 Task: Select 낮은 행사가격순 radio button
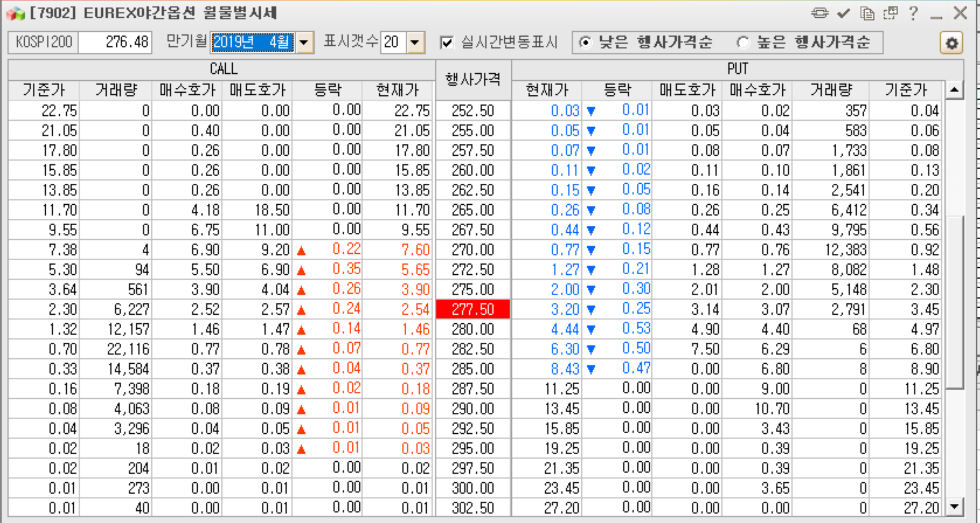point(585,43)
